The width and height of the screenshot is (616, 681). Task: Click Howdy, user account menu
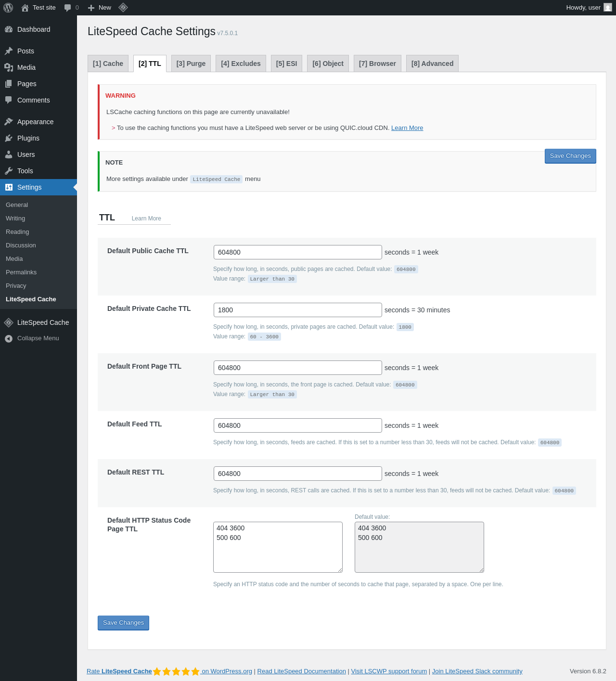589,8
